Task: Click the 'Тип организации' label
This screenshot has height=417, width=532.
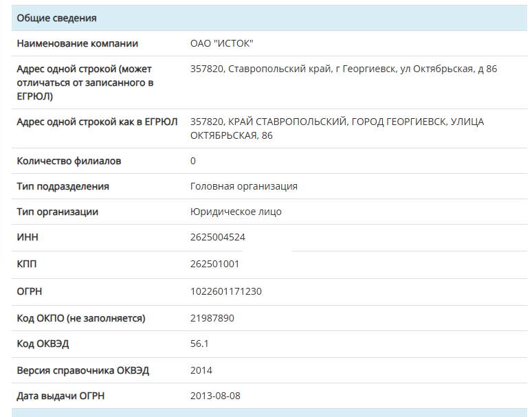Action: coord(57,212)
